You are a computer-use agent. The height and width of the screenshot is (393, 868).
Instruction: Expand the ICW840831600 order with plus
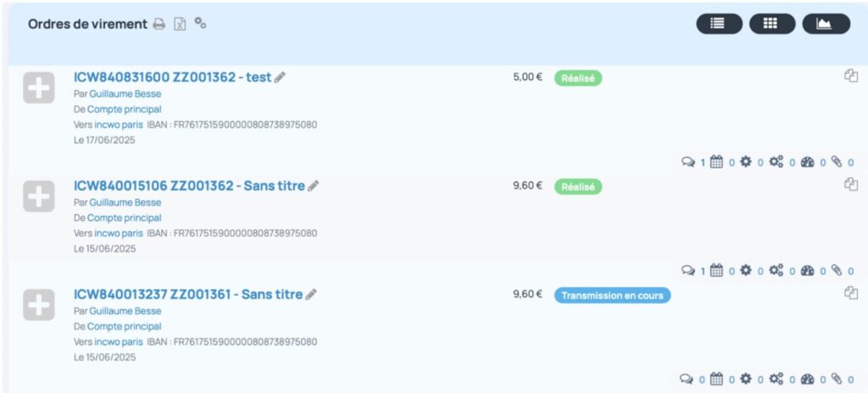(x=39, y=88)
